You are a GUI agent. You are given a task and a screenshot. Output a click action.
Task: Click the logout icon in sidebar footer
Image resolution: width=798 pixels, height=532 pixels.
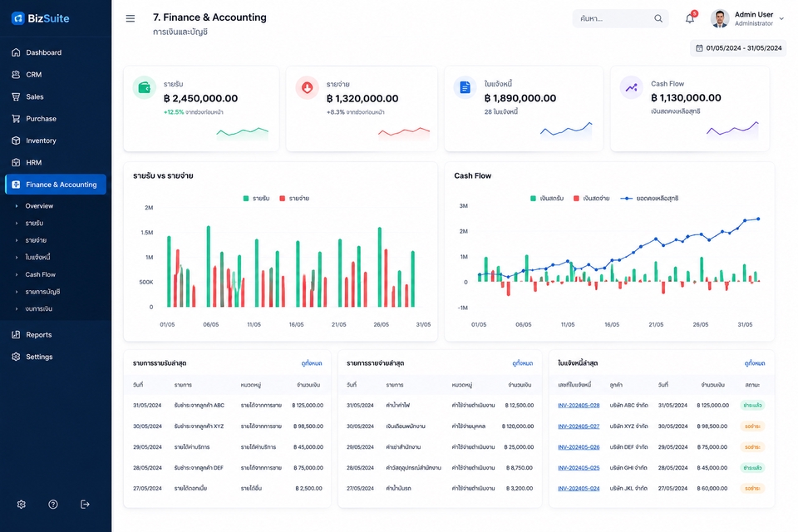click(x=85, y=504)
